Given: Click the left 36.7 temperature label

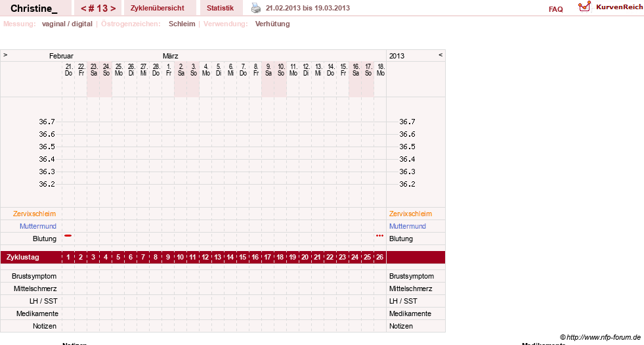Looking at the screenshot, I should tap(47, 122).
